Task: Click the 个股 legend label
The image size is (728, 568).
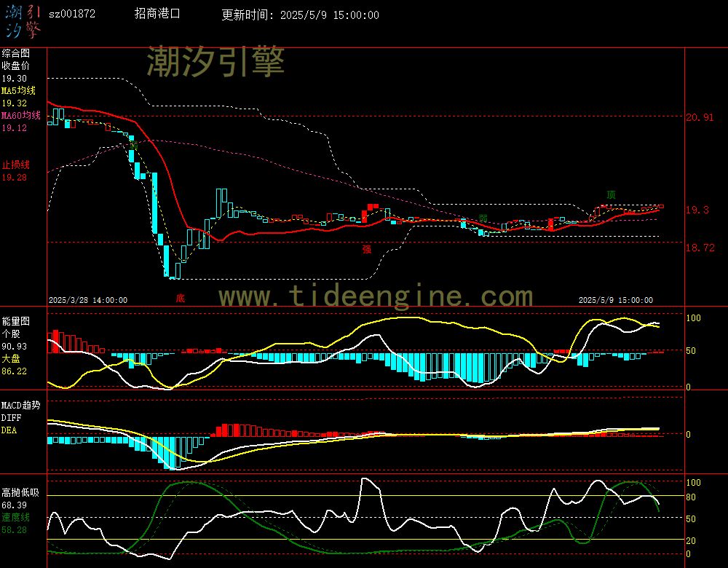Action: pyautogui.click(x=11, y=334)
